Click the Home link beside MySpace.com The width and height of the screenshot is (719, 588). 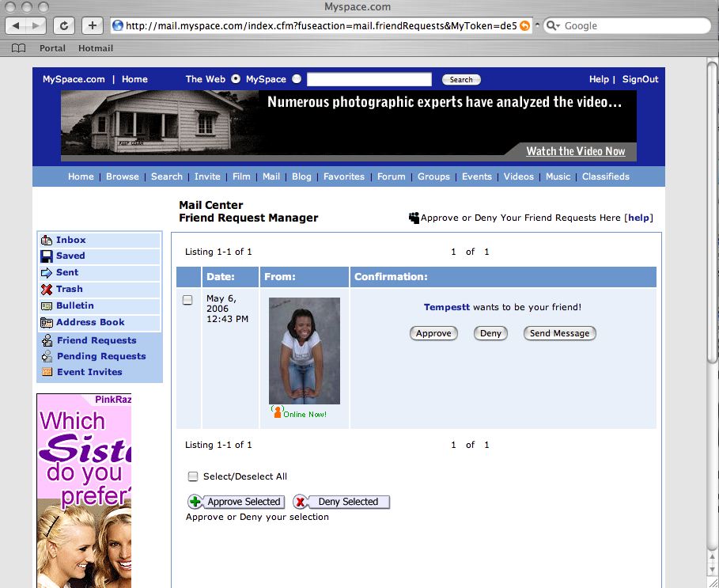134,79
